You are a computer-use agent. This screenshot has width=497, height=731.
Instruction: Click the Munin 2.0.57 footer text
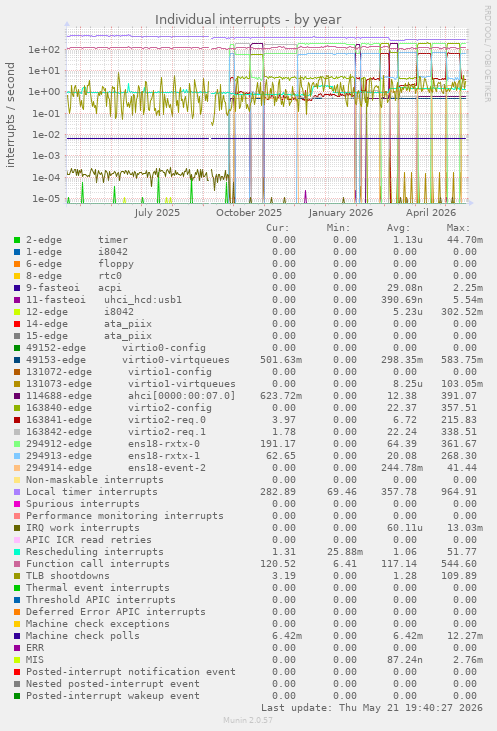[248, 720]
